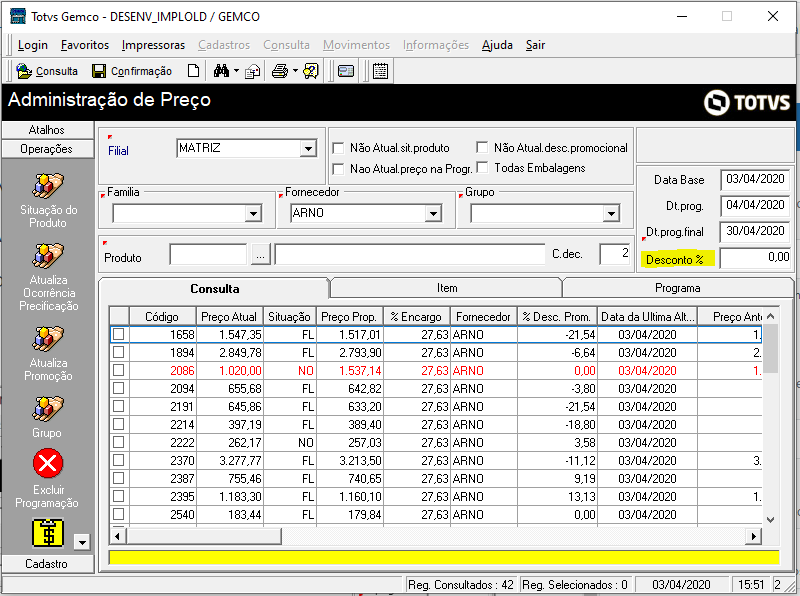Open the Grupo combo box dropdown
Viewport: 800px width, 596px height.
(x=611, y=213)
